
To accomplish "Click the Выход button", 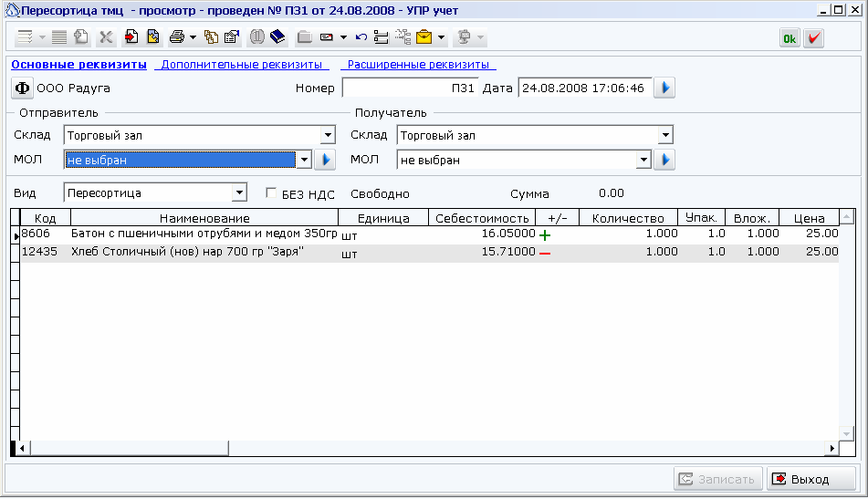I will tap(810, 479).
